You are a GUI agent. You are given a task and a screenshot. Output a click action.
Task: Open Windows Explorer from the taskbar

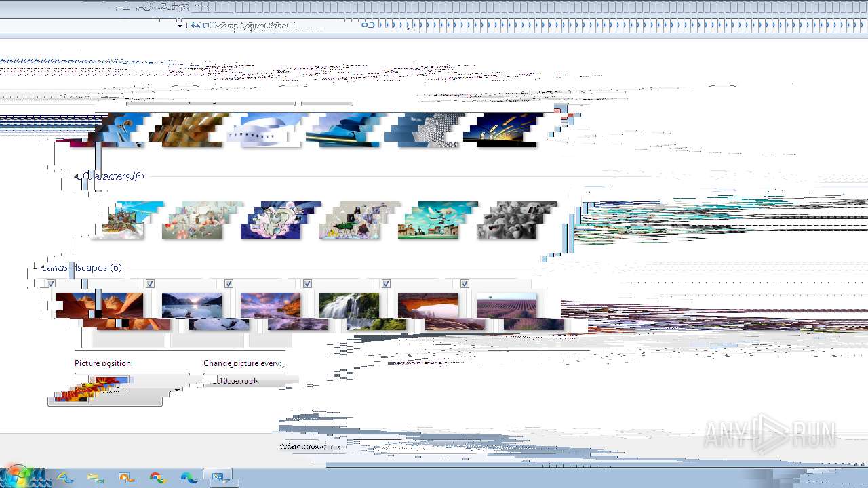click(96, 478)
